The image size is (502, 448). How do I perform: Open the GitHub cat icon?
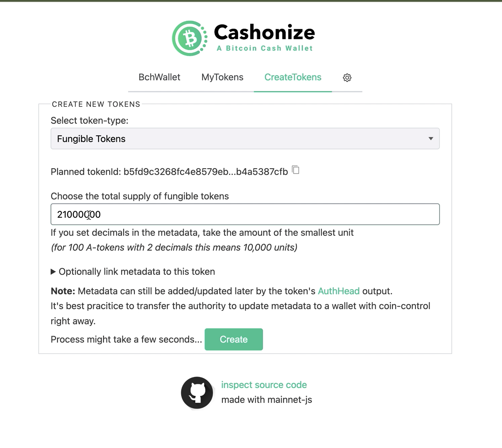pos(198,392)
